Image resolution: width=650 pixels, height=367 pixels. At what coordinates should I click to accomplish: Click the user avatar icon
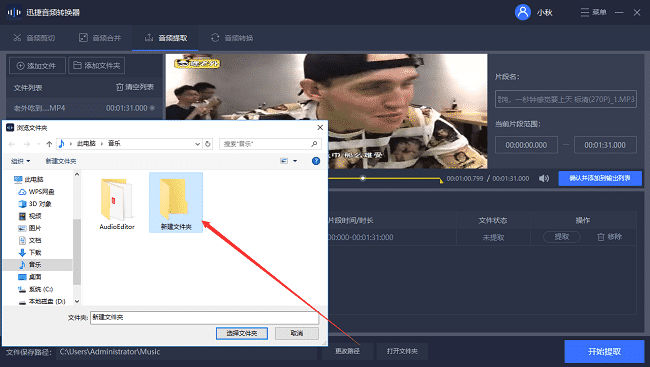523,12
